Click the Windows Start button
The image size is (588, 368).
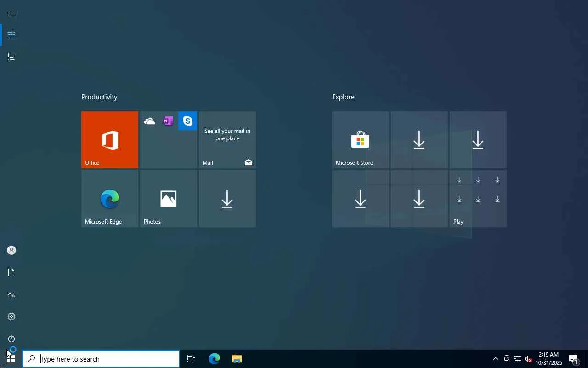pos(11,359)
